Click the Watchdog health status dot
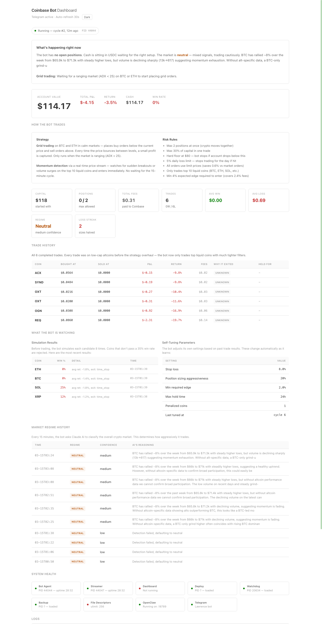 [x=244, y=588]
